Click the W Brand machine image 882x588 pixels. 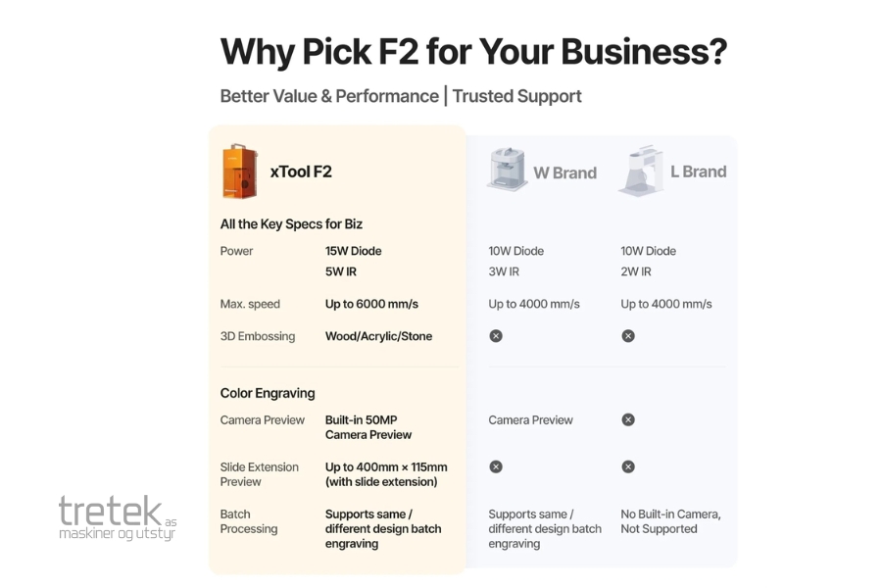(x=507, y=170)
